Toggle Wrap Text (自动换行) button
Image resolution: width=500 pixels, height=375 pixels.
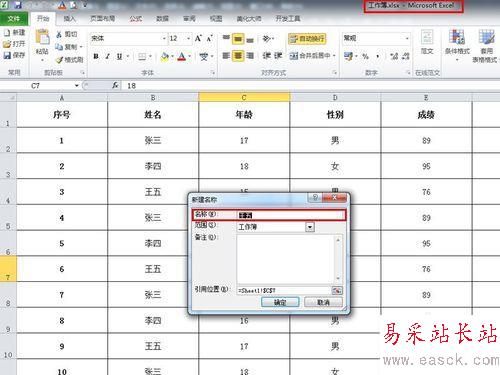pyautogui.click(x=307, y=39)
